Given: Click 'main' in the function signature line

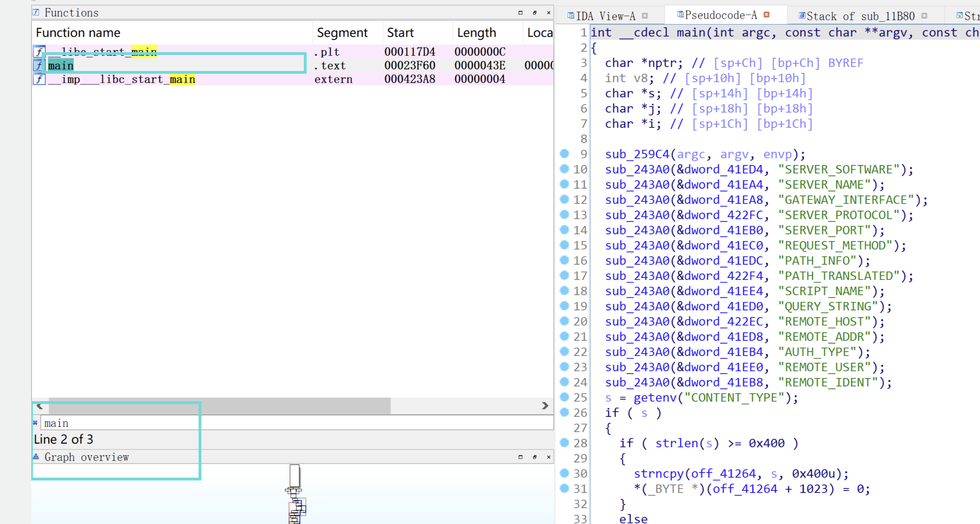Looking at the screenshot, I should pyautogui.click(x=691, y=33).
